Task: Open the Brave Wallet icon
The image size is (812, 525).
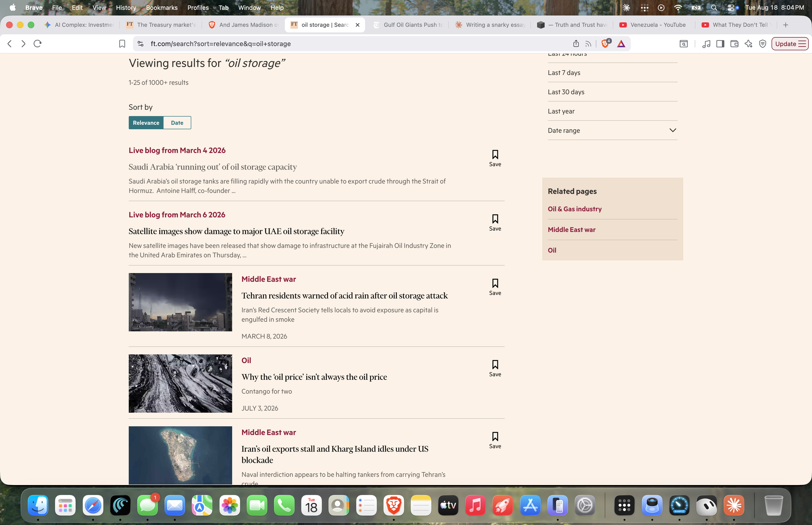Action: tap(734, 44)
